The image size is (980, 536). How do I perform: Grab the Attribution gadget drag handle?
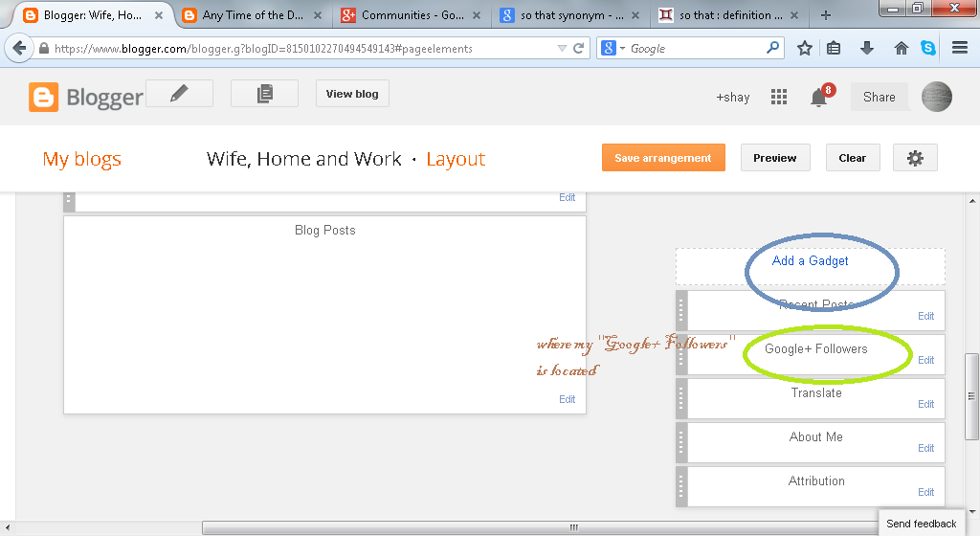point(681,486)
